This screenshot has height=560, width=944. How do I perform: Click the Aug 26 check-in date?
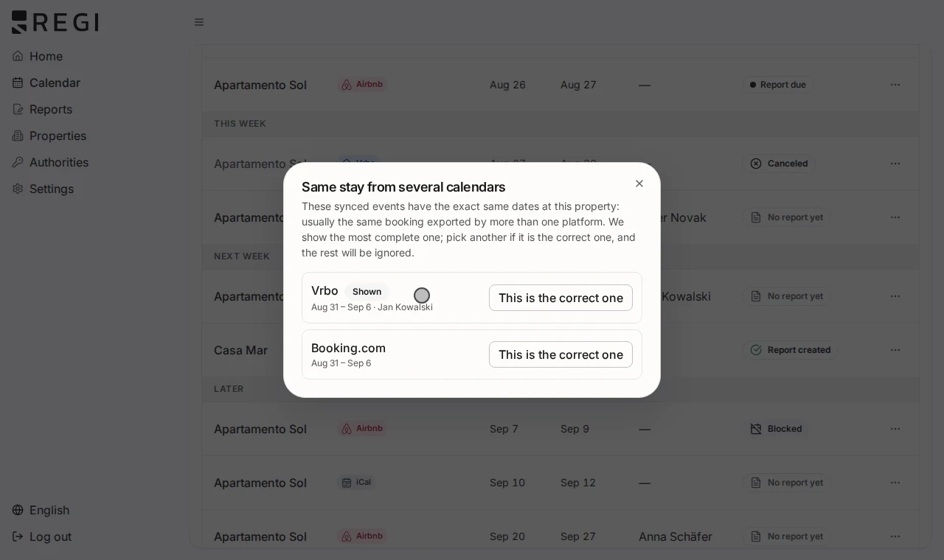pos(507,85)
